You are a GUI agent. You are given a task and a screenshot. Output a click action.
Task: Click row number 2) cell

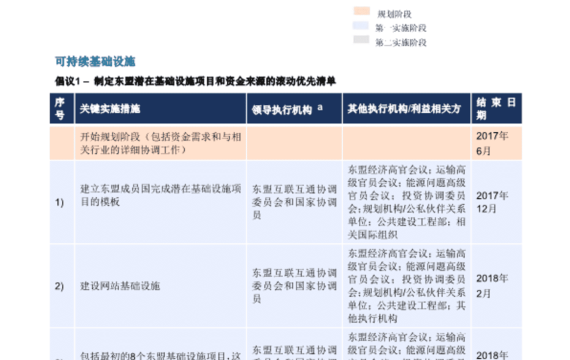62,286
